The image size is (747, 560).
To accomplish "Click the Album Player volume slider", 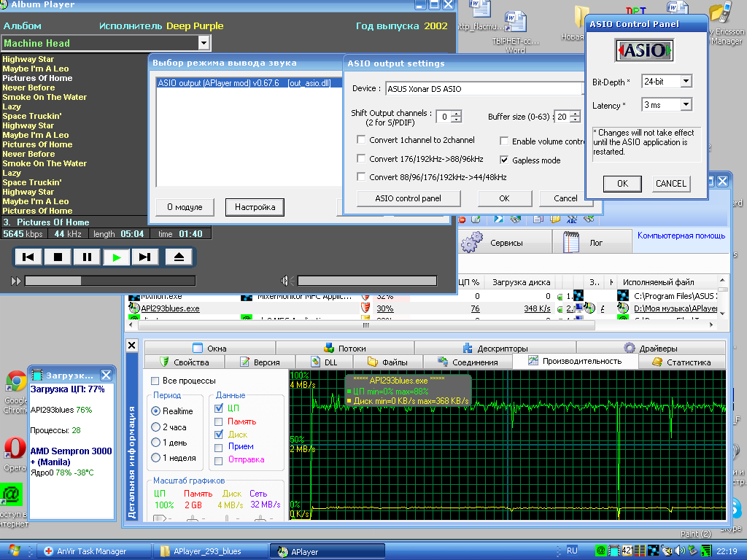I will point(367,281).
